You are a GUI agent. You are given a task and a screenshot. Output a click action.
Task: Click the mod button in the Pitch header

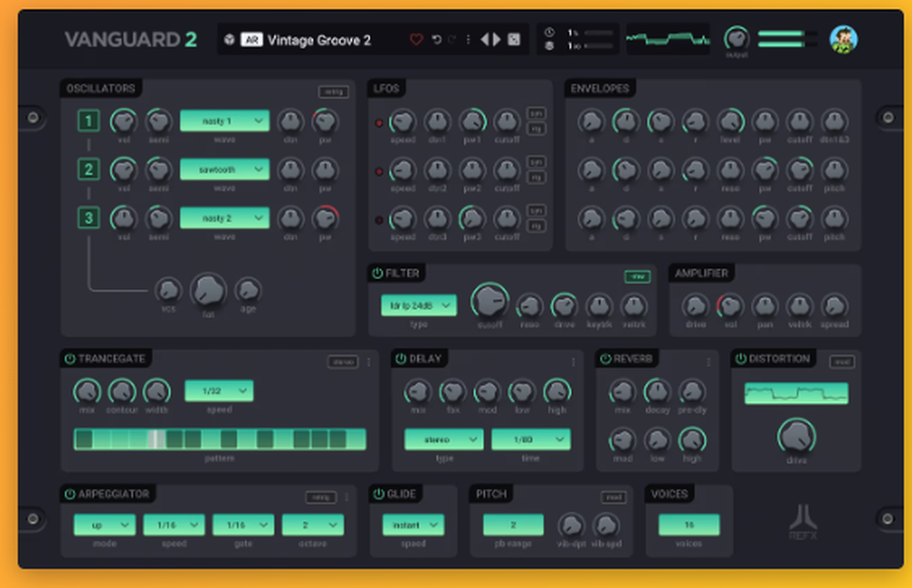[614, 497]
